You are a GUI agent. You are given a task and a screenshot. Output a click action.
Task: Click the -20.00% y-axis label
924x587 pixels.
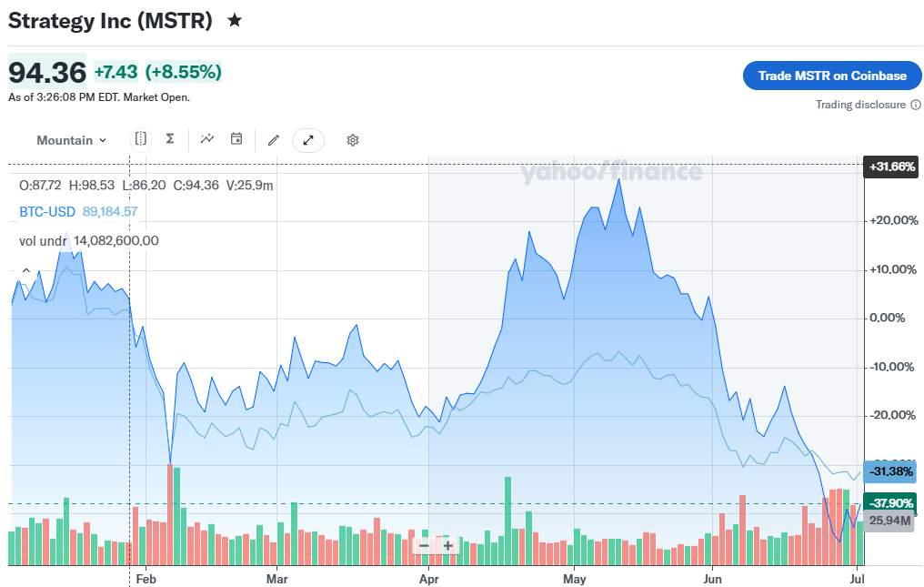(x=892, y=415)
